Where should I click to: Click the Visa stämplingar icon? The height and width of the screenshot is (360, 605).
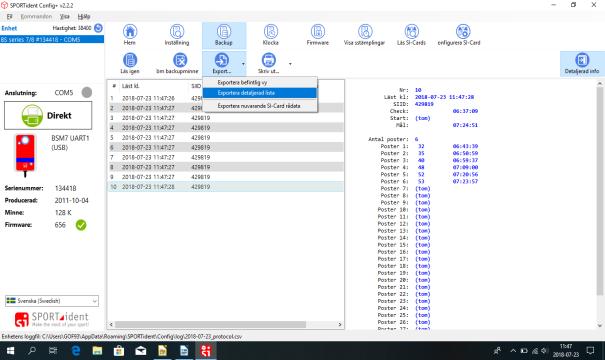(365, 32)
